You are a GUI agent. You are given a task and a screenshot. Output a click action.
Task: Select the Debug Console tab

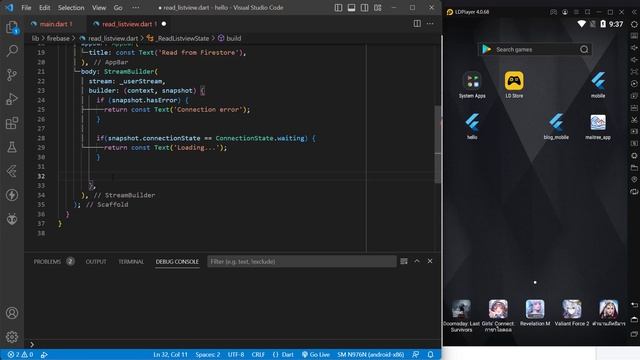[x=177, y=262]
